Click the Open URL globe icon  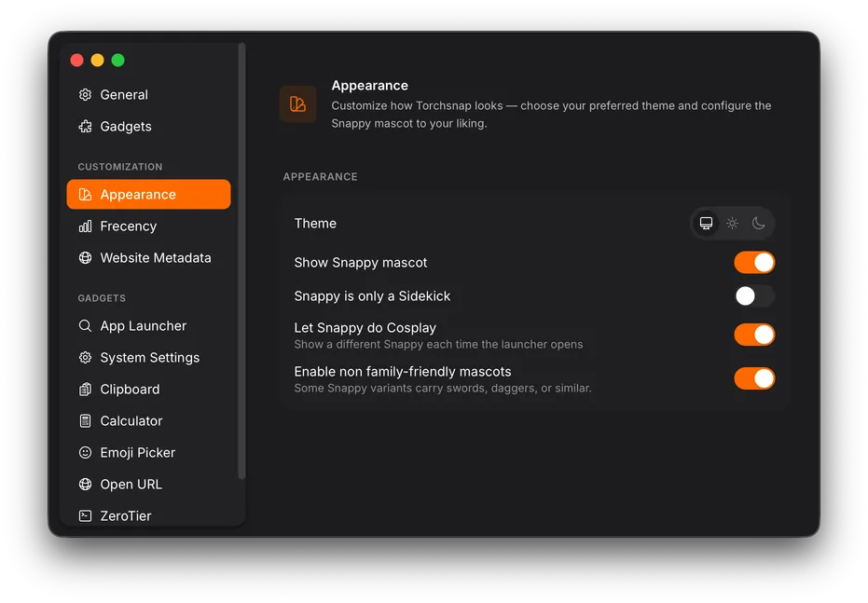(x=85, y=484)
